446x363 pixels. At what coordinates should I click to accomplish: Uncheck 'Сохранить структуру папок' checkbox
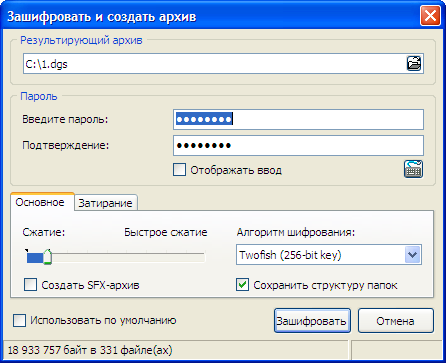click(242, 285)
